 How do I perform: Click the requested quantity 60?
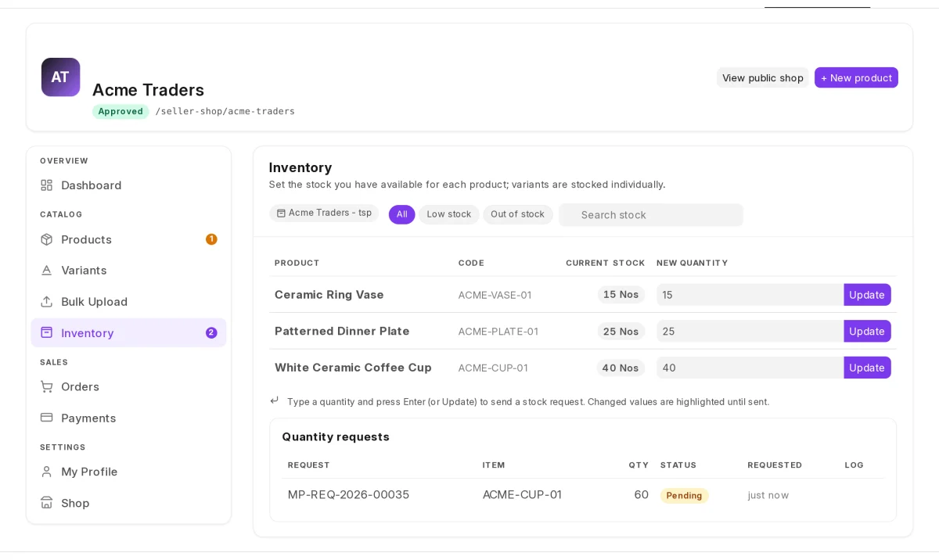[641, 495]
